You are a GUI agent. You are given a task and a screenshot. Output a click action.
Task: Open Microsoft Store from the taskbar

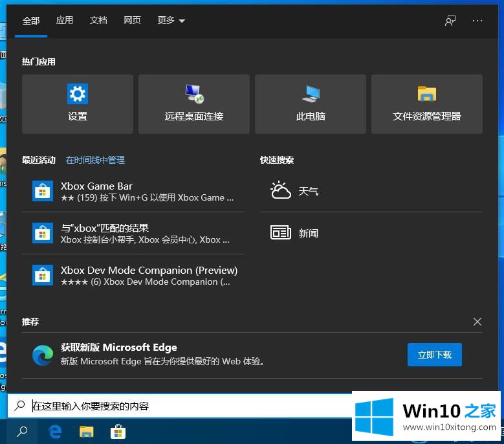(x=118, y=432)
